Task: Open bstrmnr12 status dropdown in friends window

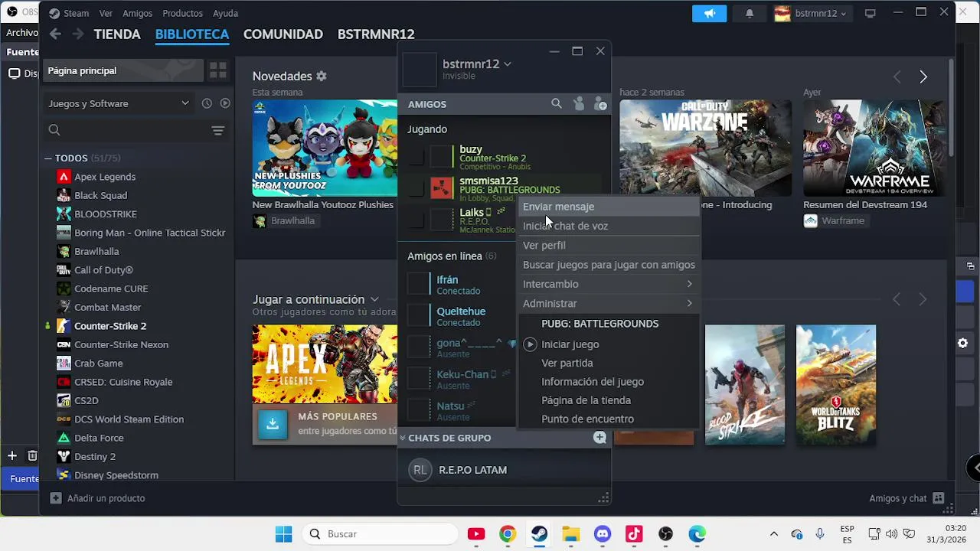Action: pyautogui.click(x=508, y=64)
